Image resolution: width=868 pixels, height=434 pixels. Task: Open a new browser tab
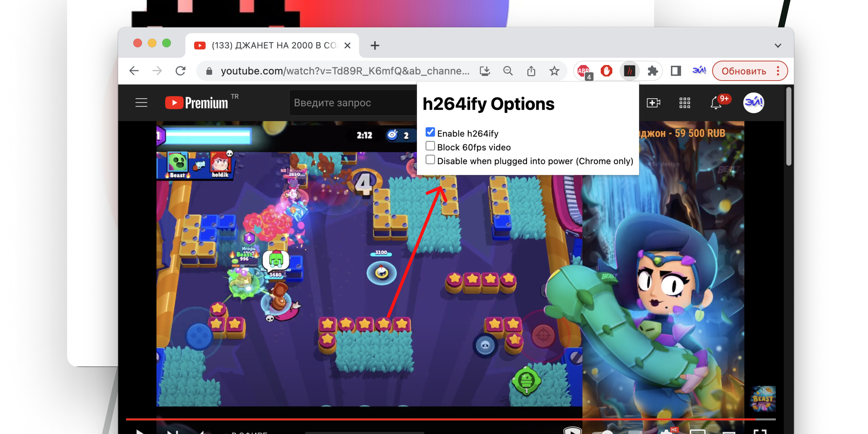click(x=375, y=46)
